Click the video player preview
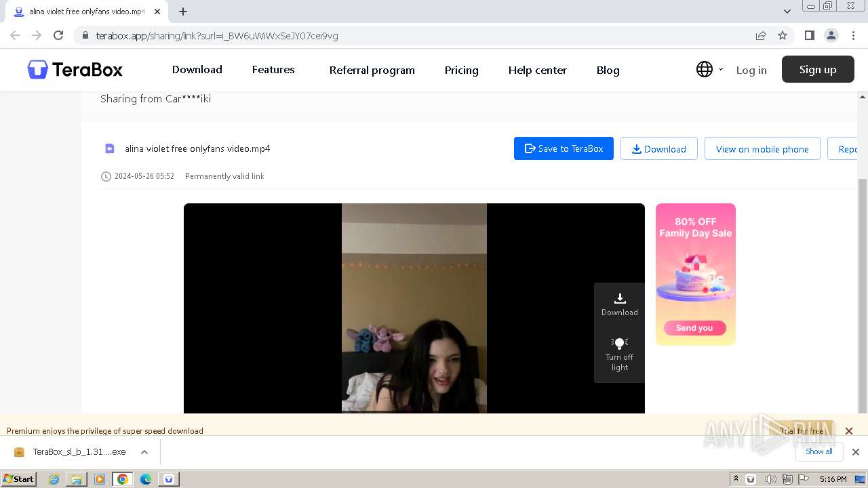This screenshot has height=488, width=868. tap(414, 308)
